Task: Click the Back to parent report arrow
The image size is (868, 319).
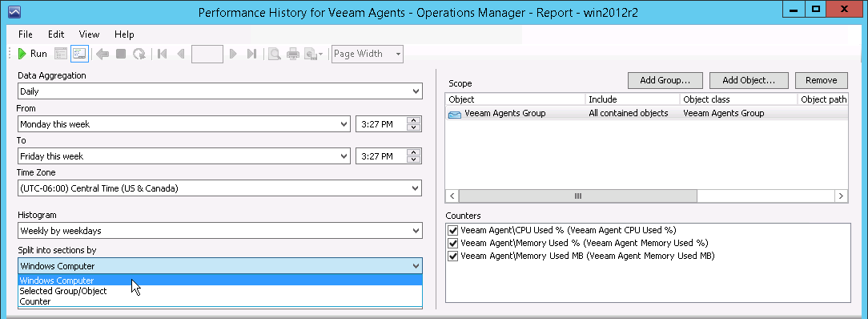Action: (x=102, y=54)
